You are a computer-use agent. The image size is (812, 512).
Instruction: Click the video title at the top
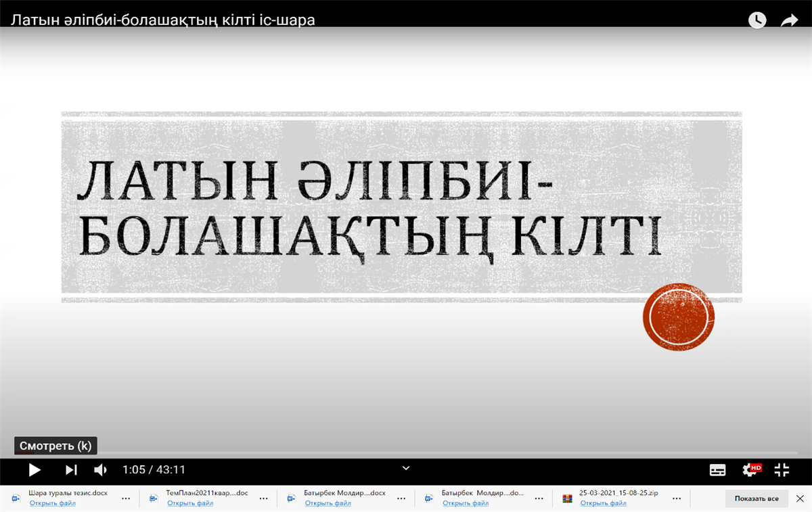tap(162, 20)
